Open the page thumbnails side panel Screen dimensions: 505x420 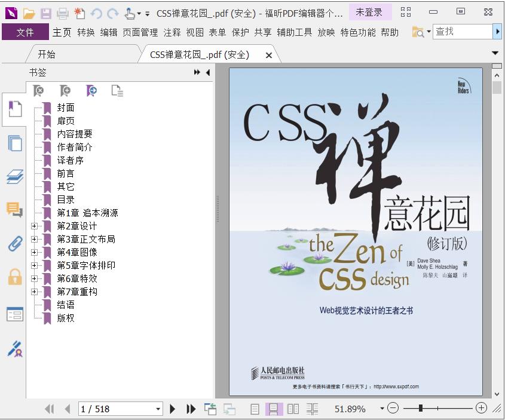pyautogui.click(x=15, y=143)
